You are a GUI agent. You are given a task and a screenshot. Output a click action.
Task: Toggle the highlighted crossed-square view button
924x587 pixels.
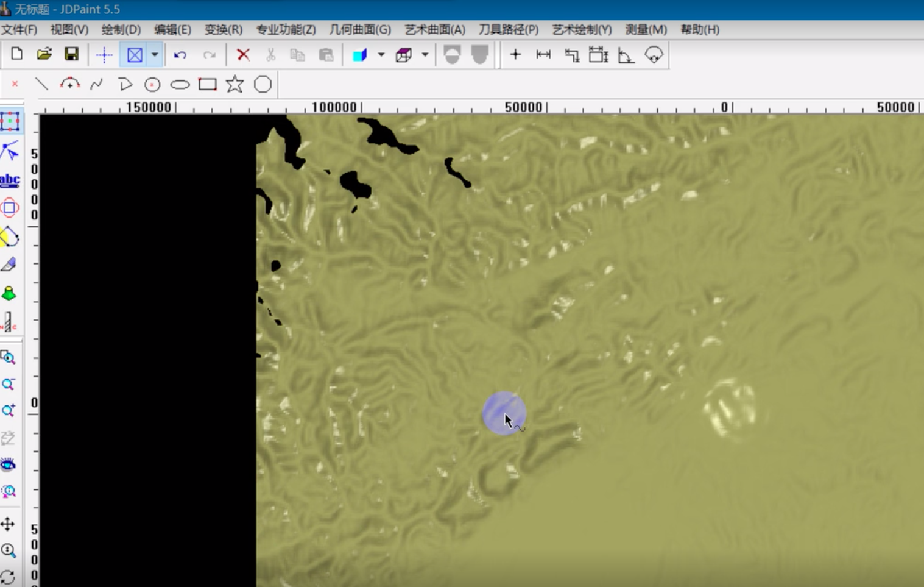coord(135,55)
